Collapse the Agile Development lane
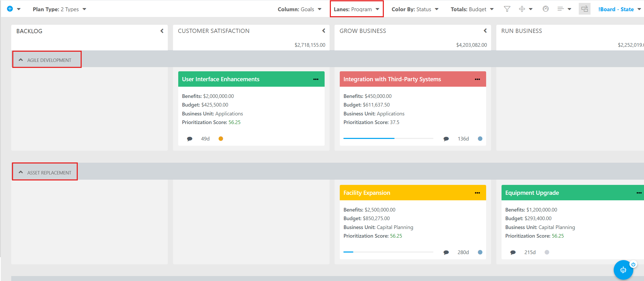The width and height of the screenshot is (644, 281). pos(21,60)
